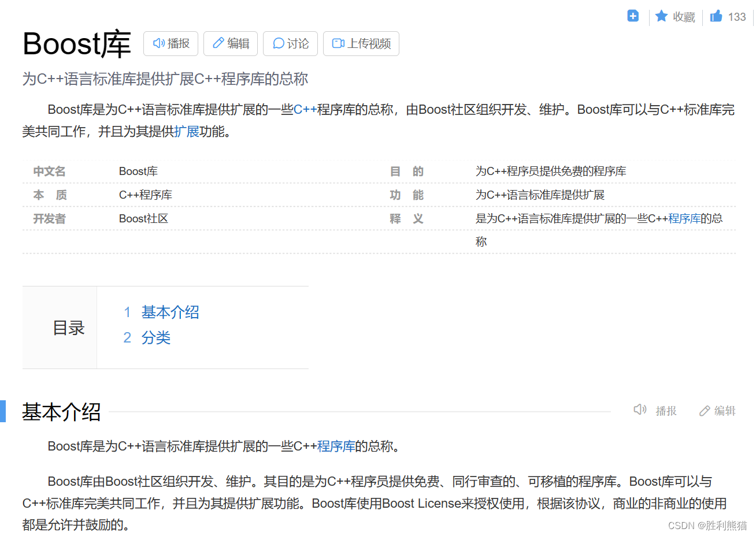Click the 上传视频 upload video button
The image size is (756, 536).
click(361, 43)
